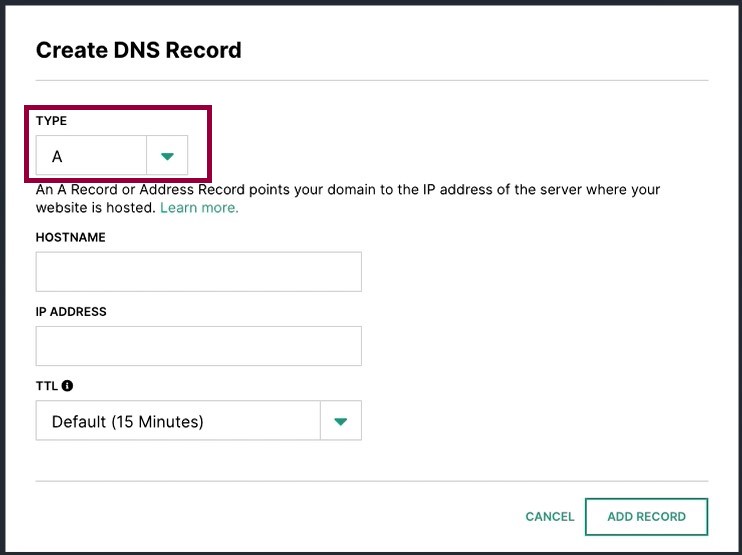
Task: Click the 'Create DNS Record' heading
Action: click(139, 50)
